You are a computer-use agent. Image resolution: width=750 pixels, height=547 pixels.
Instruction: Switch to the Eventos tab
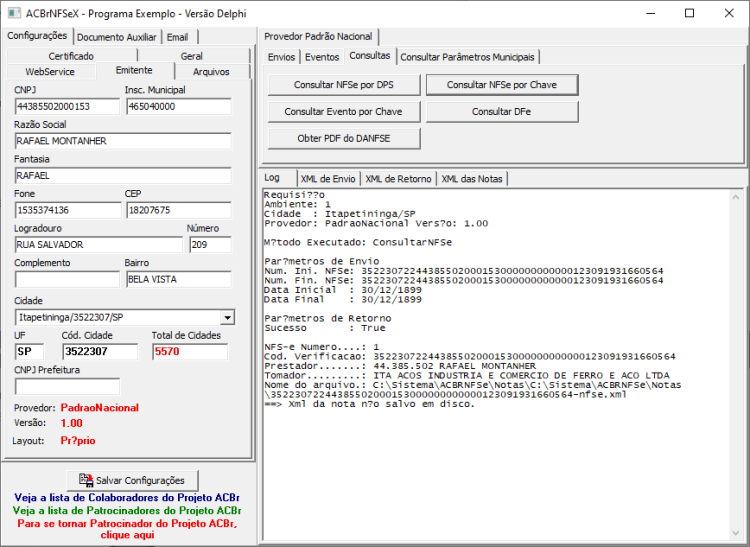tap(322, 57)
